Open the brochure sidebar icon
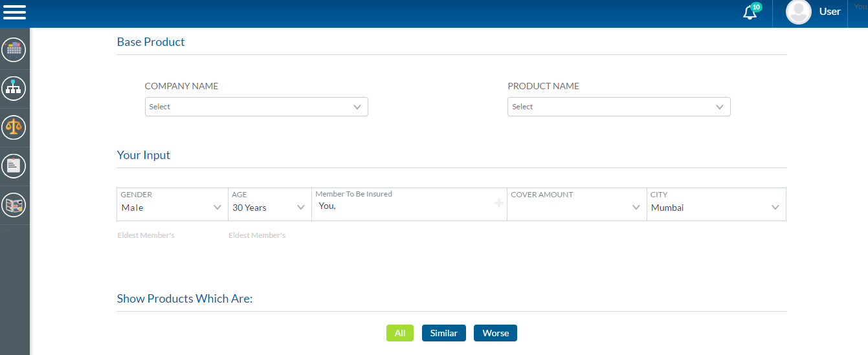The width and height of the screenshot is (868, 355). click(x=14, y=205)
